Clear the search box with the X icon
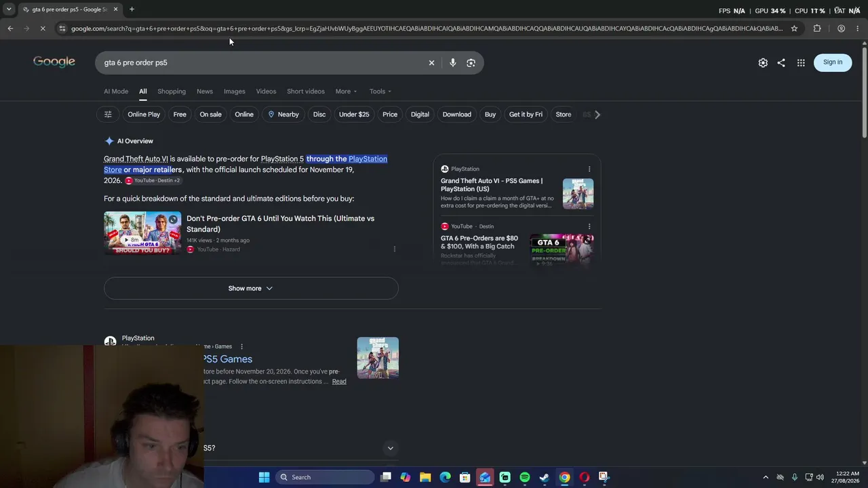868x488 pixels. [x=431, y=62]
